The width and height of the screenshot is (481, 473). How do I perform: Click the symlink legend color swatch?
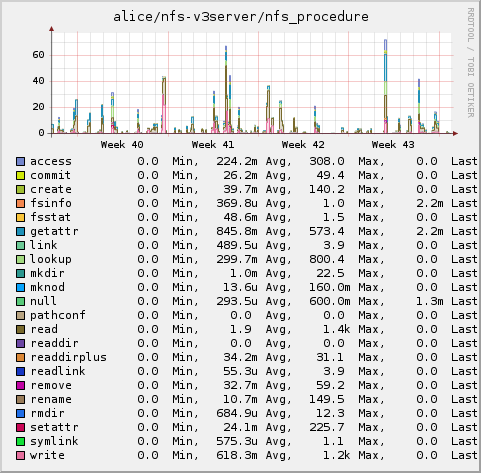pos(20,442)
